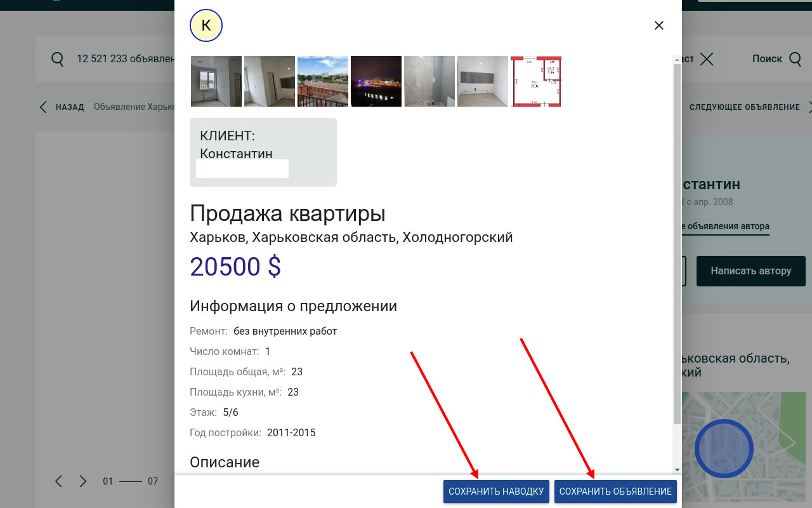Select the НАЗАД navigation item
The image size is (812, 508).
tap(70, 107)
